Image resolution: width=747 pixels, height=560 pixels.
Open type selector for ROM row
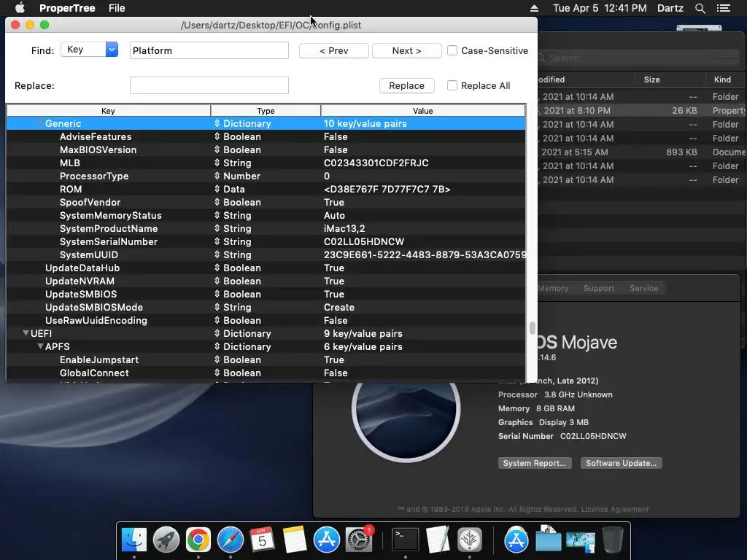pyautogui.click(x=217, y=189)
